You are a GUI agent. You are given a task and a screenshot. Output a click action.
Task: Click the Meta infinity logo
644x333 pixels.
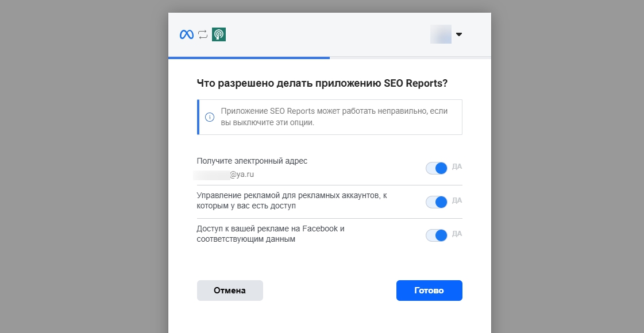(x=187, y=34)
